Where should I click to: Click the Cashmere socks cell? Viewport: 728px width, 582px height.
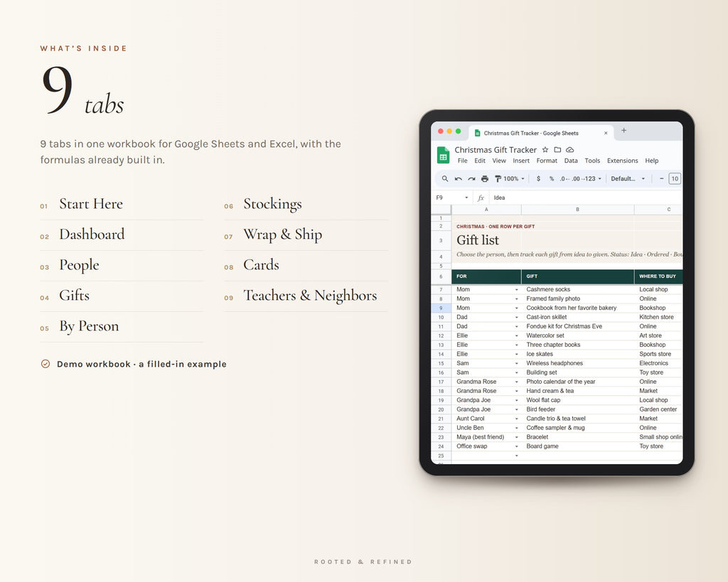(x=577, y=290)
